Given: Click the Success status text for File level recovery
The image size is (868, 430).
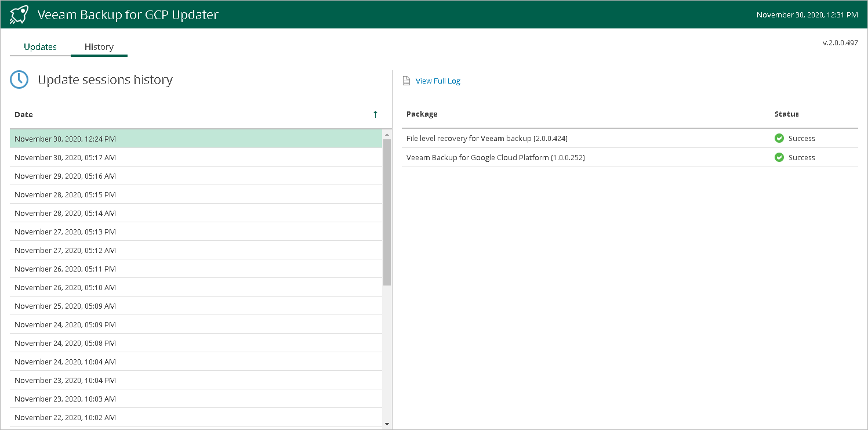Looking at the screenshot, I should tap(802, 139).
